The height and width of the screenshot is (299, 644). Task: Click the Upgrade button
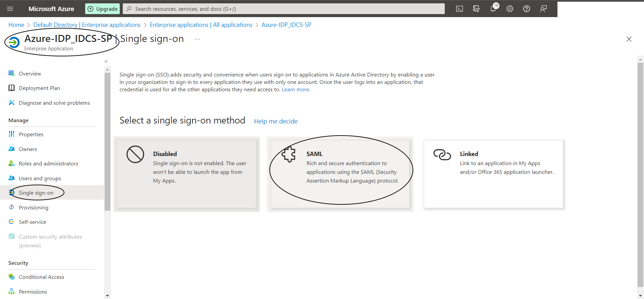click(103, 9)
